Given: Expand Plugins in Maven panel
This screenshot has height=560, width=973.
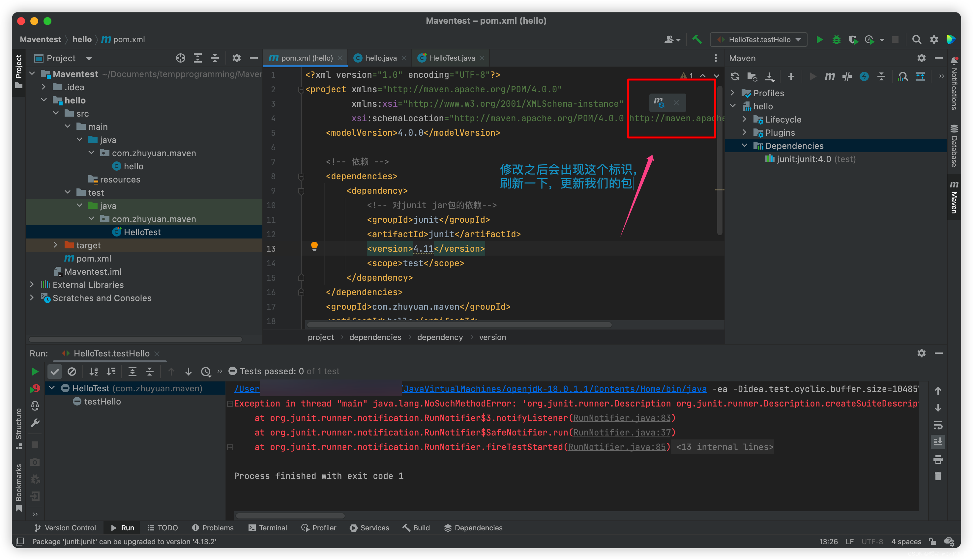Looking at the screenshot, I should 745,132.
